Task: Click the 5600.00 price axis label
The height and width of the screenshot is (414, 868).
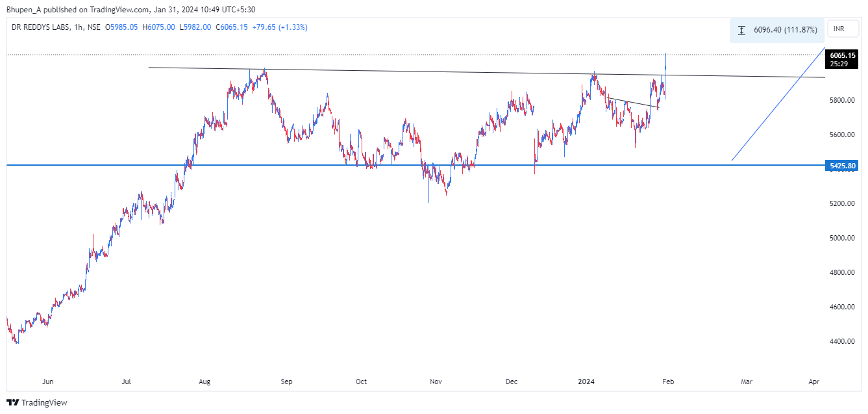Action: click(843, 135)
